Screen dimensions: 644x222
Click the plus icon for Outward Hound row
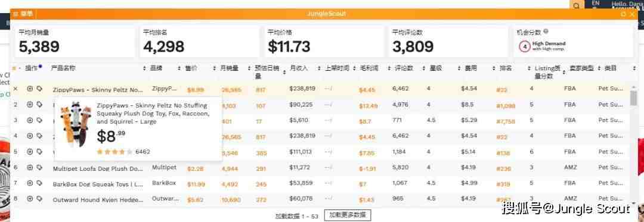30,199
